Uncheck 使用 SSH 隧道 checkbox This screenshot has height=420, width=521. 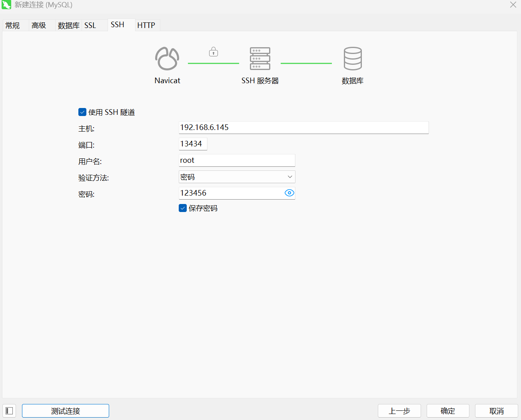(x=82, y=112)
